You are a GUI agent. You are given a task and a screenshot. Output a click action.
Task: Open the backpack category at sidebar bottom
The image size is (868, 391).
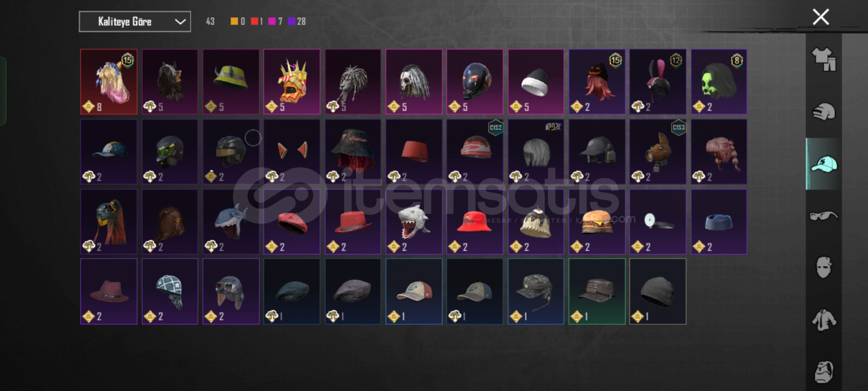824,371
